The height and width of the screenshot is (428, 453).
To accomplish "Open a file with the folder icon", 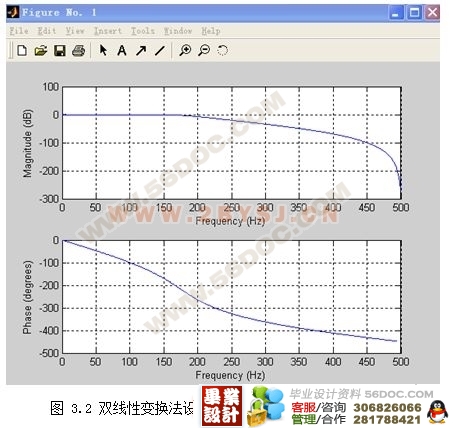I will [x=41, y=51].
